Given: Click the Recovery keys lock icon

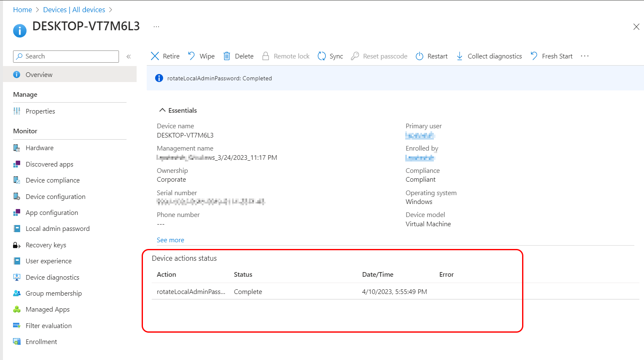Looking at the screenshot, I should click(x=17, y=245).
